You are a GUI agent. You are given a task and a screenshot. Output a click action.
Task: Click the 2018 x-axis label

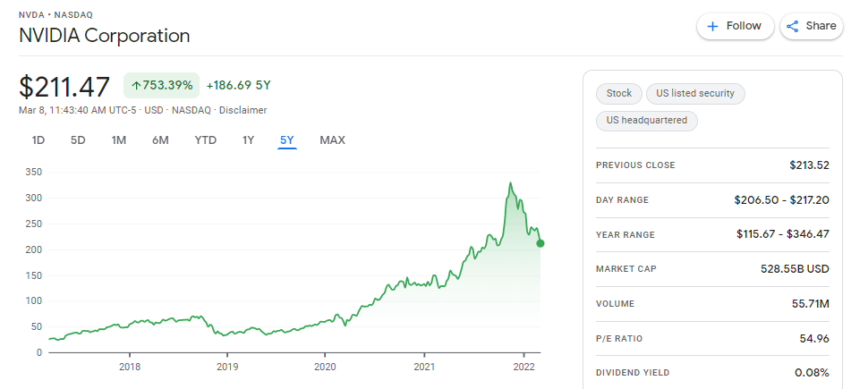[130, 367]
